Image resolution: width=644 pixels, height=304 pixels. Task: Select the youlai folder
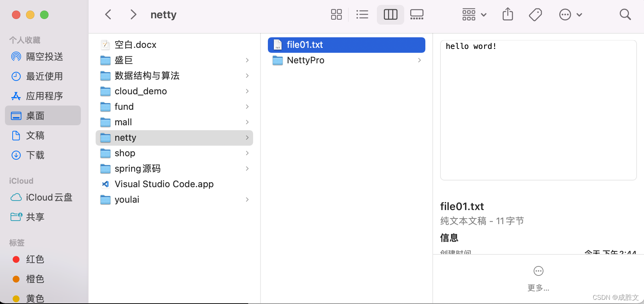174,199
